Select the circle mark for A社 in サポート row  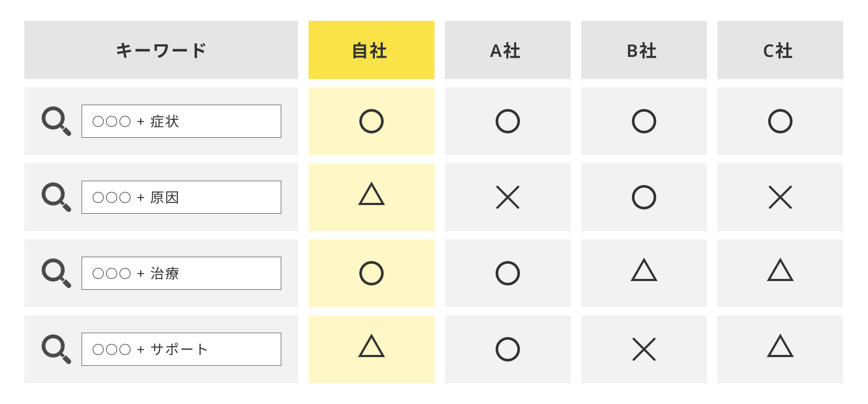pos(508,349)
